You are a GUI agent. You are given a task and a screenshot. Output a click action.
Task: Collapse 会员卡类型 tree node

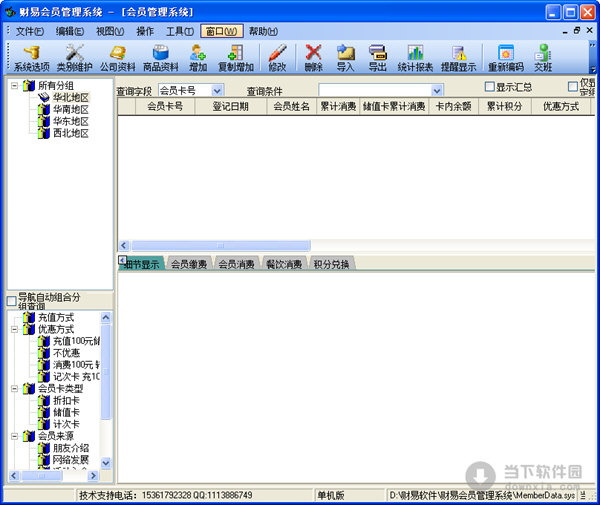[15, 389]
